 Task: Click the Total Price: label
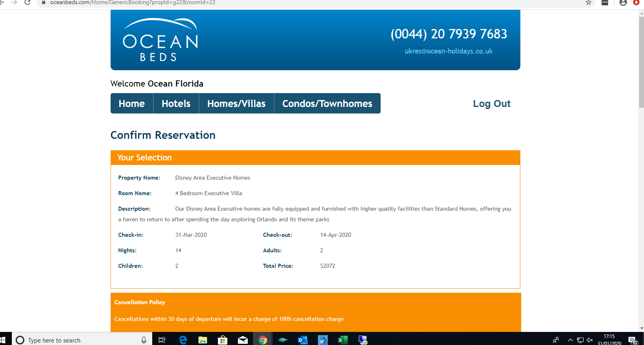[278, 266]
